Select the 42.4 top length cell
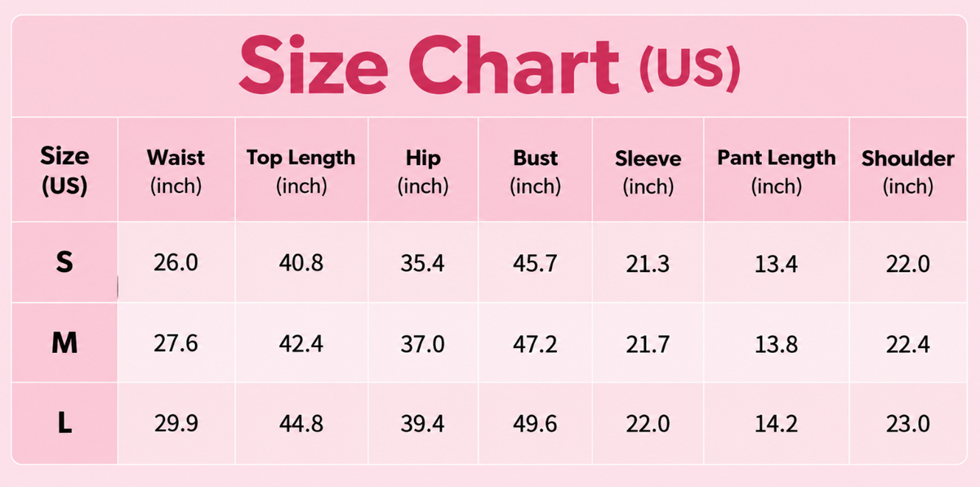 point(301,344)
